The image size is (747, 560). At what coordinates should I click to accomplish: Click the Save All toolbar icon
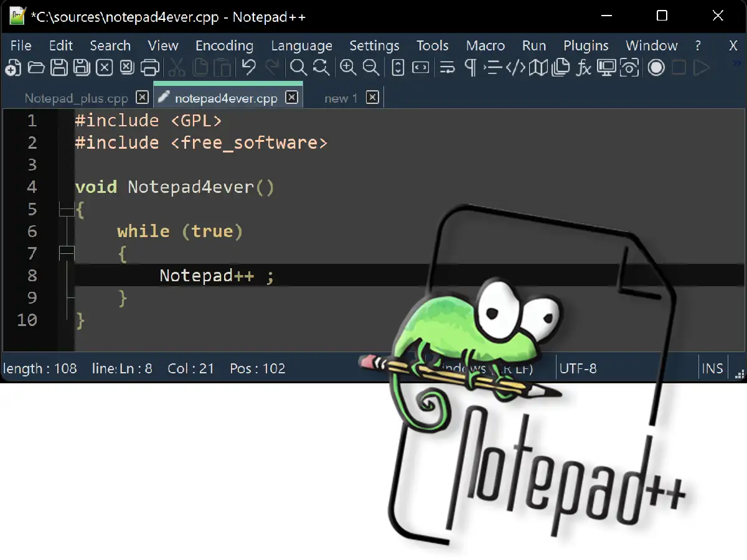coord(82,68)
